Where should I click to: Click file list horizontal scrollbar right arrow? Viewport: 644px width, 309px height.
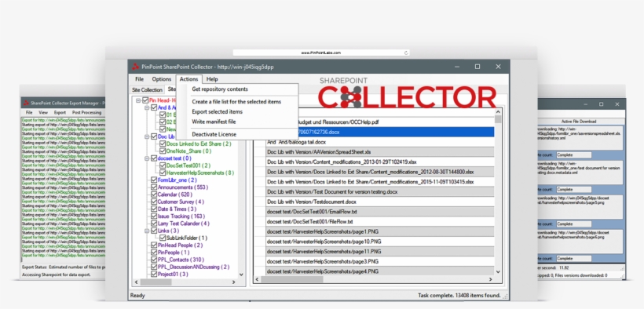(490, 279)
